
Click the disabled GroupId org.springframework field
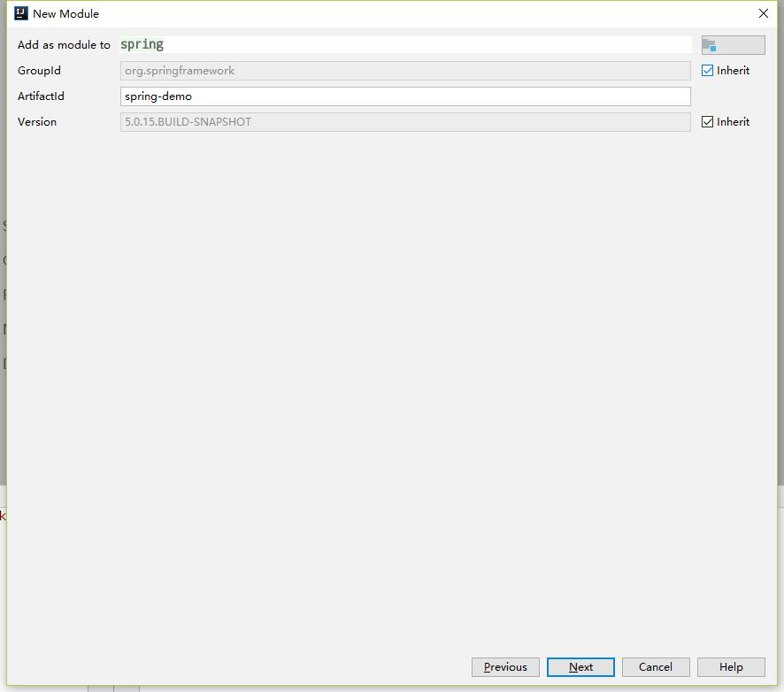(x=405, y=71)
